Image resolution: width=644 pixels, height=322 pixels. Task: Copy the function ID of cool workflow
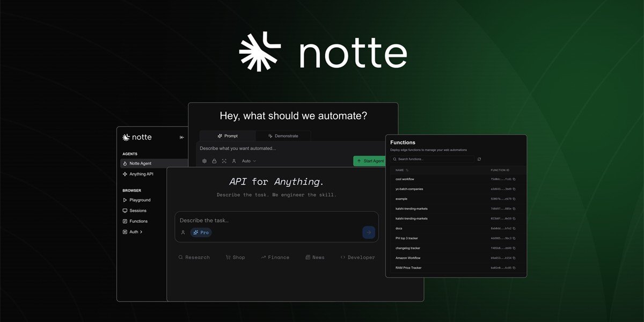[514, 179]
